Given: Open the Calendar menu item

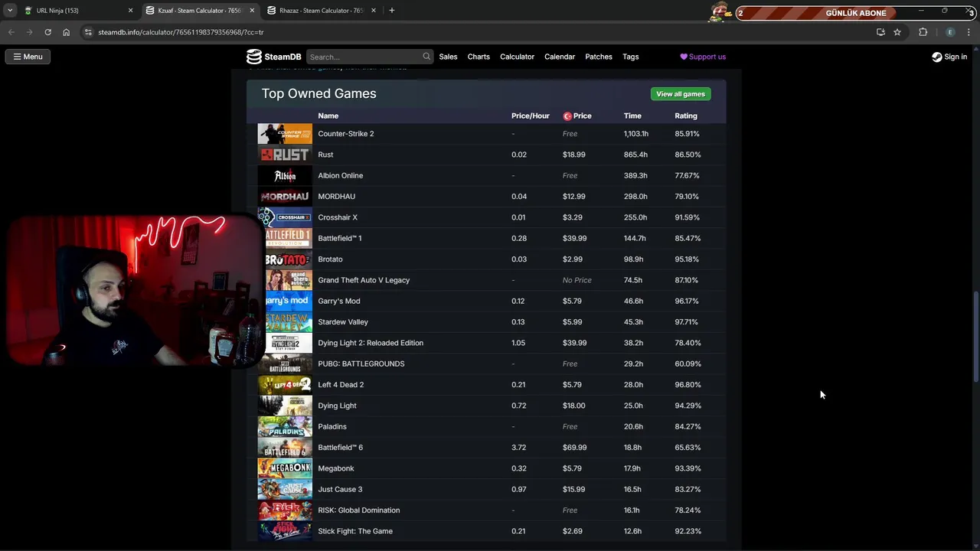Looking at the screenshot, I should pyautogui.click(x=560, y=57).
